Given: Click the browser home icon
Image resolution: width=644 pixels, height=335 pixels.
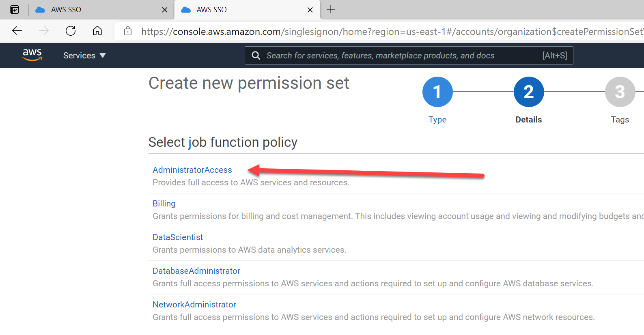Looking at the screenshot, I should [97, 31].
